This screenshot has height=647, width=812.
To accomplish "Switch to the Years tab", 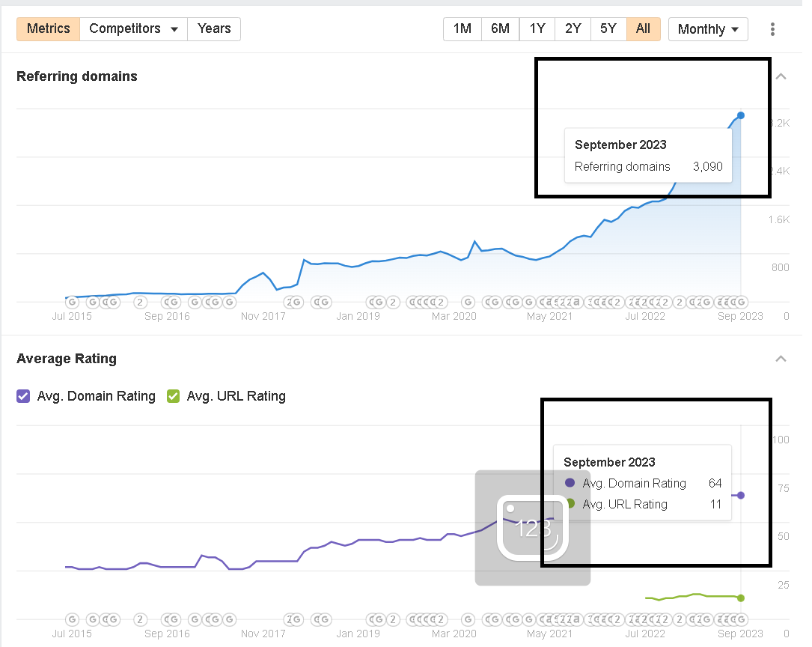I will click(x=214, y=28).
